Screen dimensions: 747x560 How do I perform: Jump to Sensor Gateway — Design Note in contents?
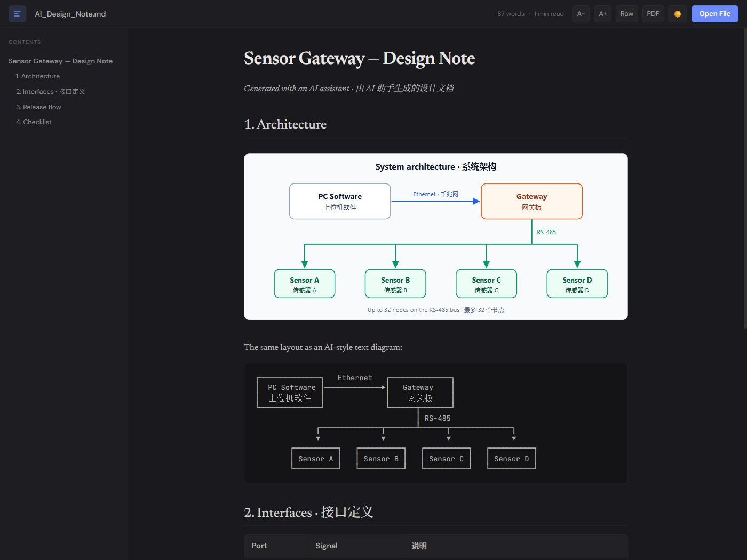[x=61, y=61]
